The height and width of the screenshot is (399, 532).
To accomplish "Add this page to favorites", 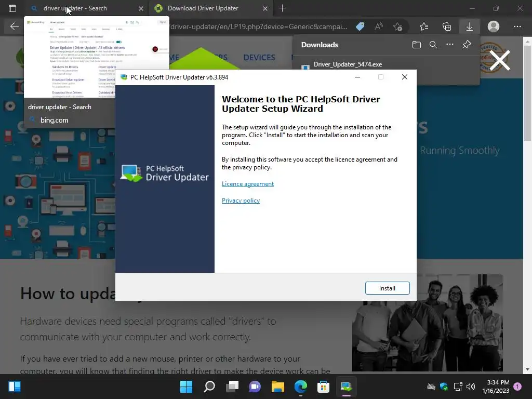I will (x=397, y=26).
